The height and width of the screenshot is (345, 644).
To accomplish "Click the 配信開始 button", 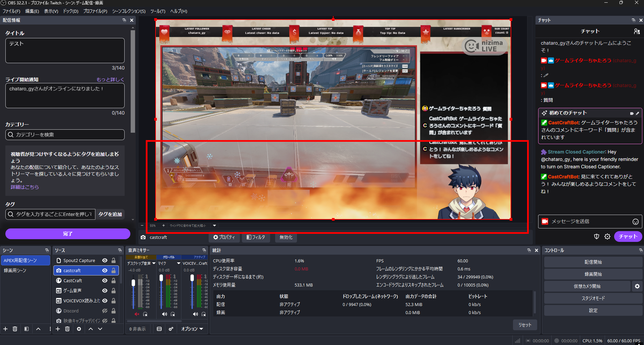I will [593, 262].
